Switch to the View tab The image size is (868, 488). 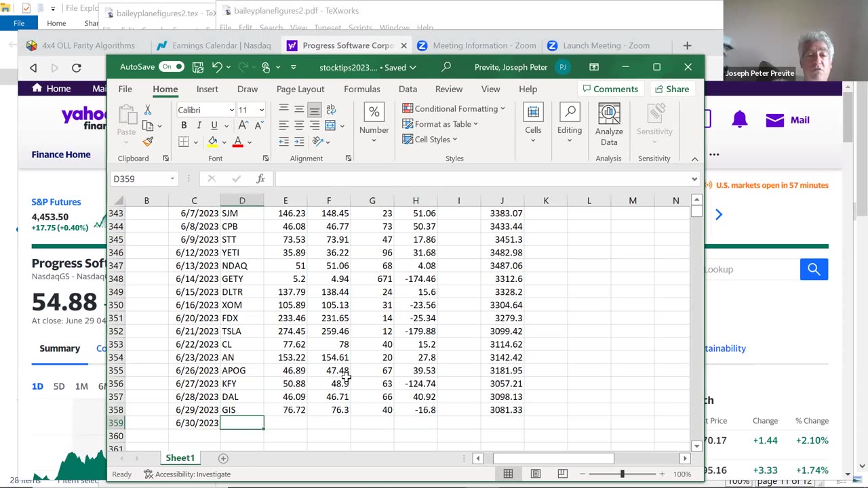coord(490,89)
